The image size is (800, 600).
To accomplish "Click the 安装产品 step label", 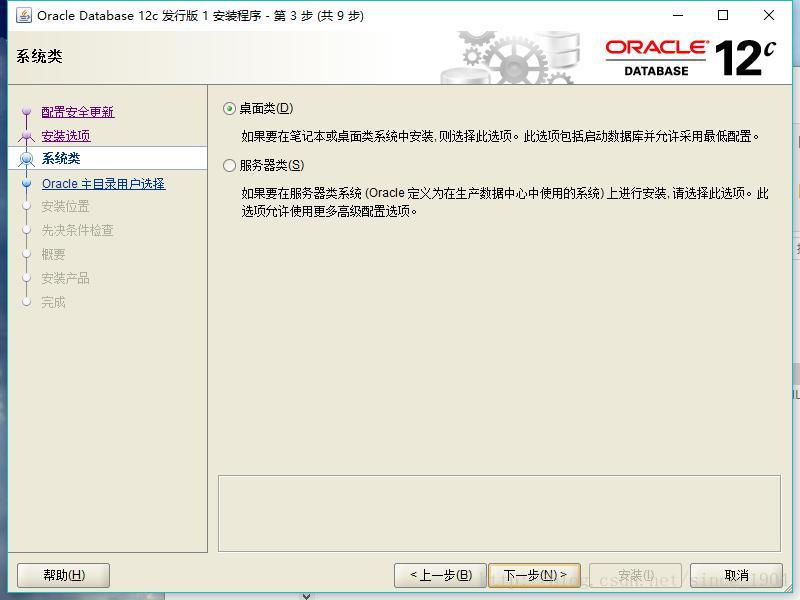I will (65, 278).
